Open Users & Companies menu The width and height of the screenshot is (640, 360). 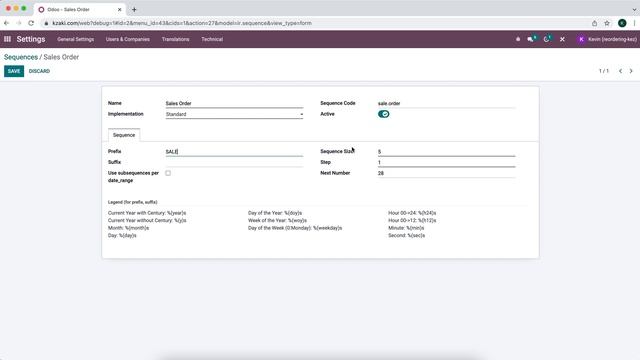(127, 39)
